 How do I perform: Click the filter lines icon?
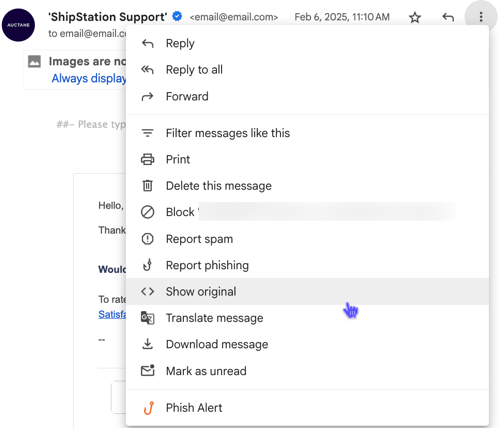pos(147,133)
